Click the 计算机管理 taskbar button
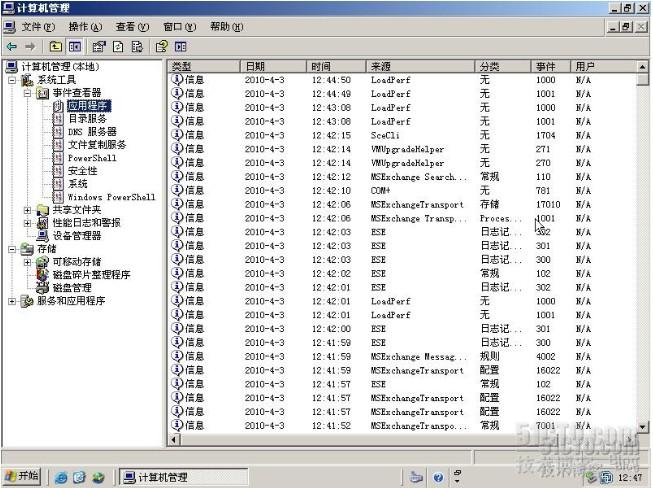This screenshot has height=488, width=653. (184, 477)
